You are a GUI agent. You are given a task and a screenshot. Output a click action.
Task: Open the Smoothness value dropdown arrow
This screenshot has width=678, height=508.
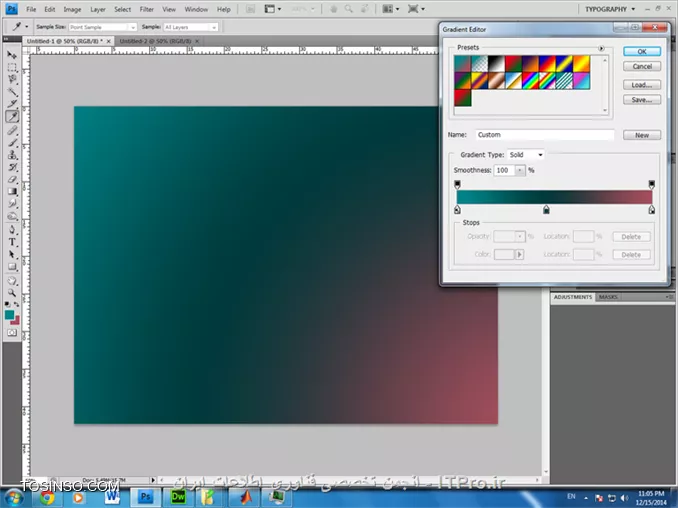(520, 170)
